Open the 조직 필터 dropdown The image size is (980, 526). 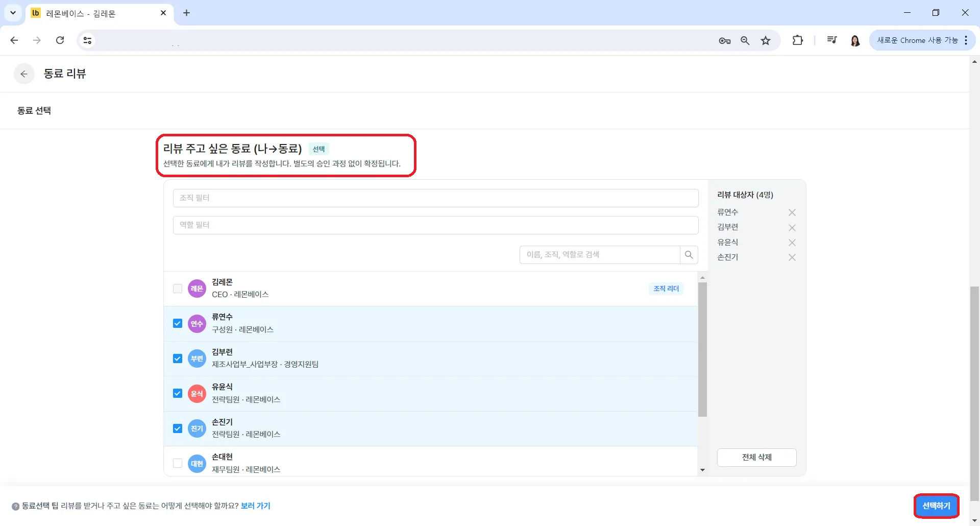[x=436, y=198]
